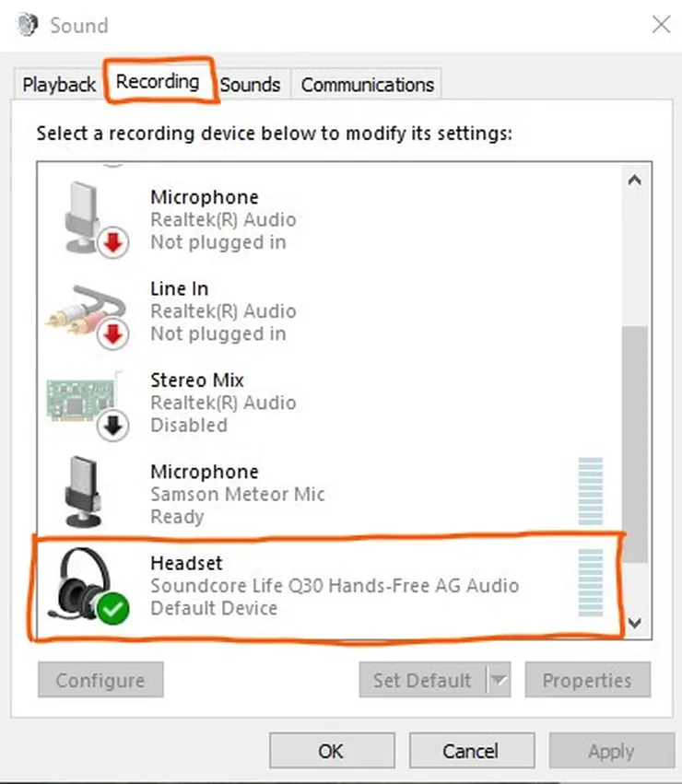Go to the Communications tab
This screenshot has width=682, height=784.
point(367,85)
